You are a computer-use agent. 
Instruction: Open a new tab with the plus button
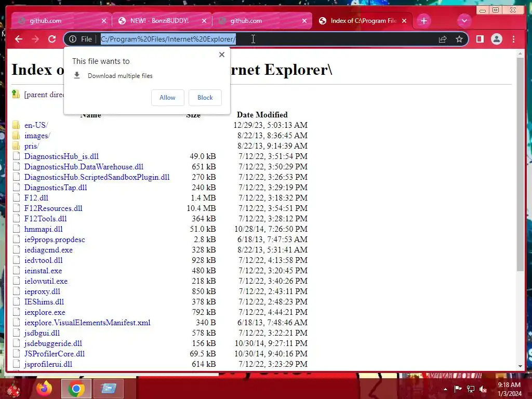[424, 21]
